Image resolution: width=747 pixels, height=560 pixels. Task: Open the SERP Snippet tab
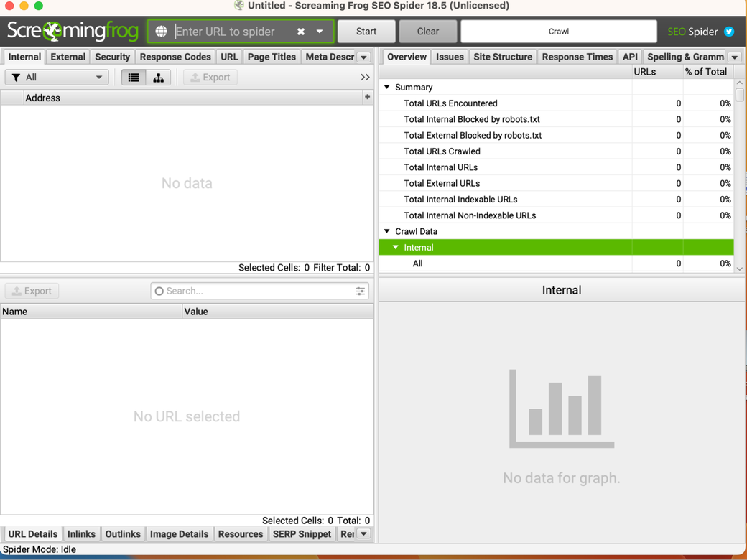[x=302, y=534]
